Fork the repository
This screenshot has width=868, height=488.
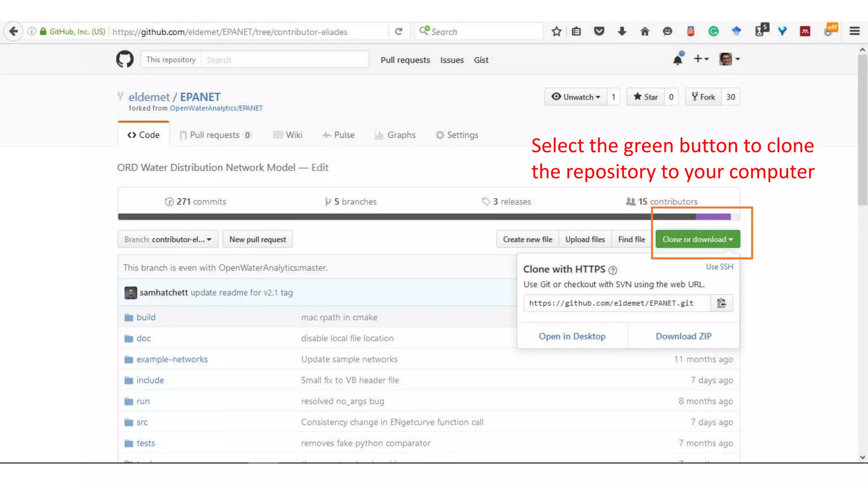(703, 97)
